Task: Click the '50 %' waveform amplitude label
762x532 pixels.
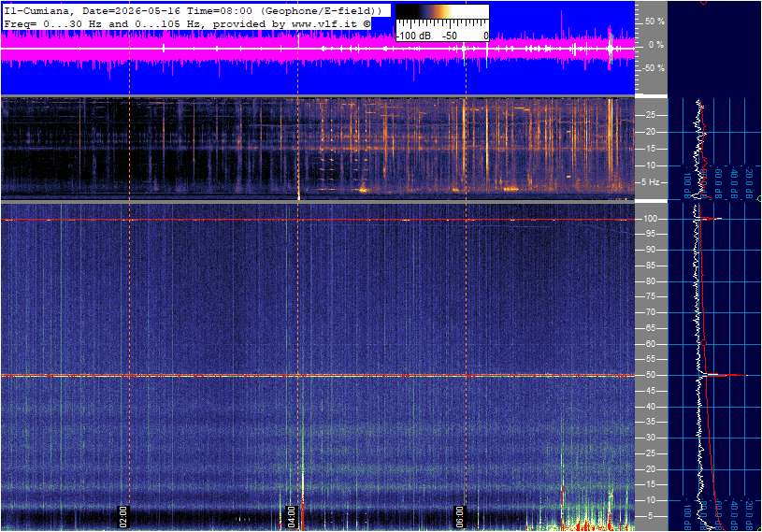Action: 654,22
